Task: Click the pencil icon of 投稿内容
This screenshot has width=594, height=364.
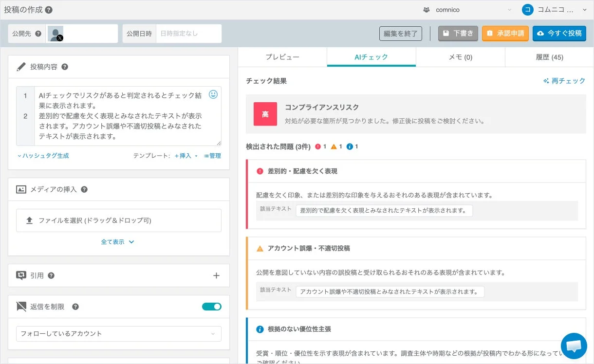Action: point(21,67)
